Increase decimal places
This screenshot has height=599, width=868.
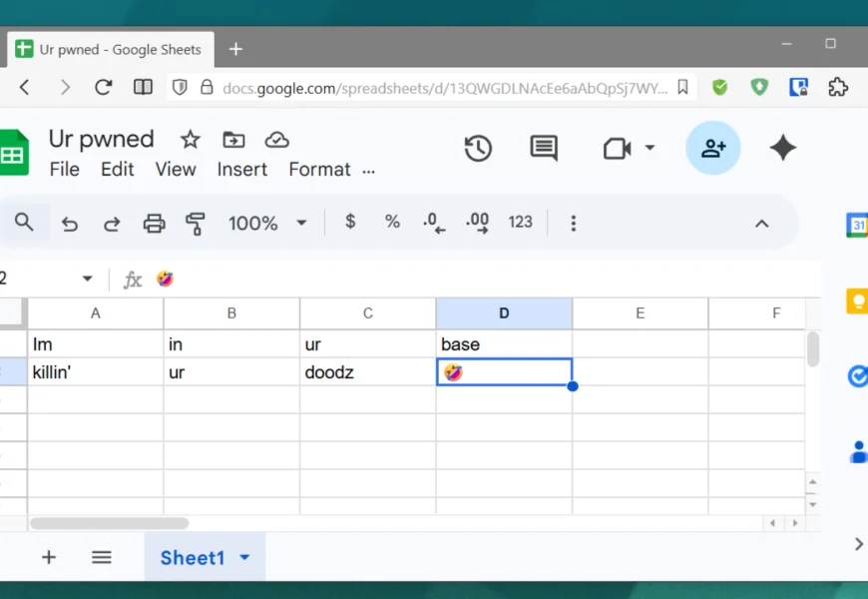(477, 223)
